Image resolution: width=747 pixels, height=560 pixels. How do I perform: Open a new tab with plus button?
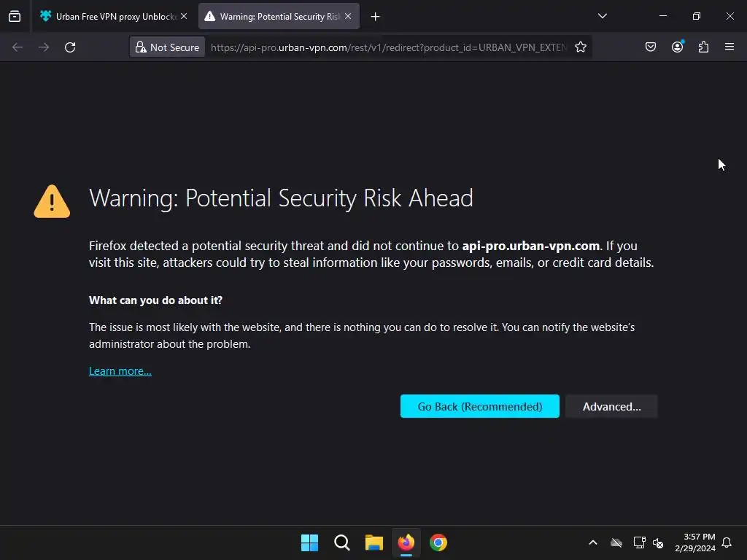(376, 17)
